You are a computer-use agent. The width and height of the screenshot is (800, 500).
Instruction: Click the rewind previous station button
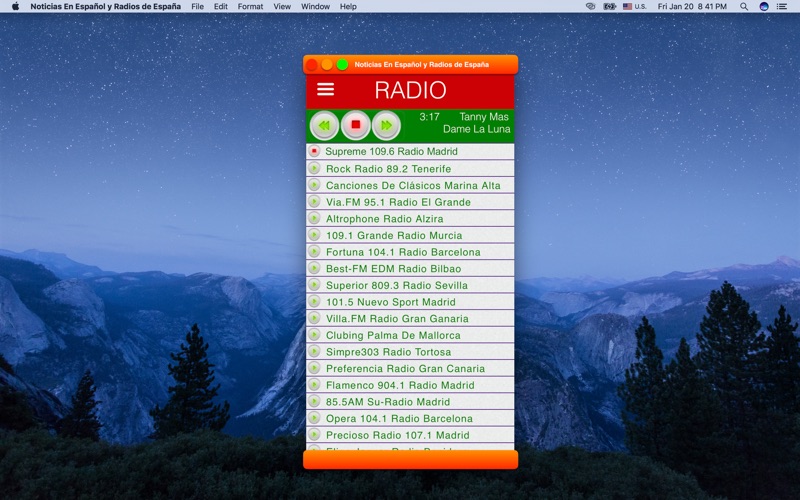tap(324, 125)
